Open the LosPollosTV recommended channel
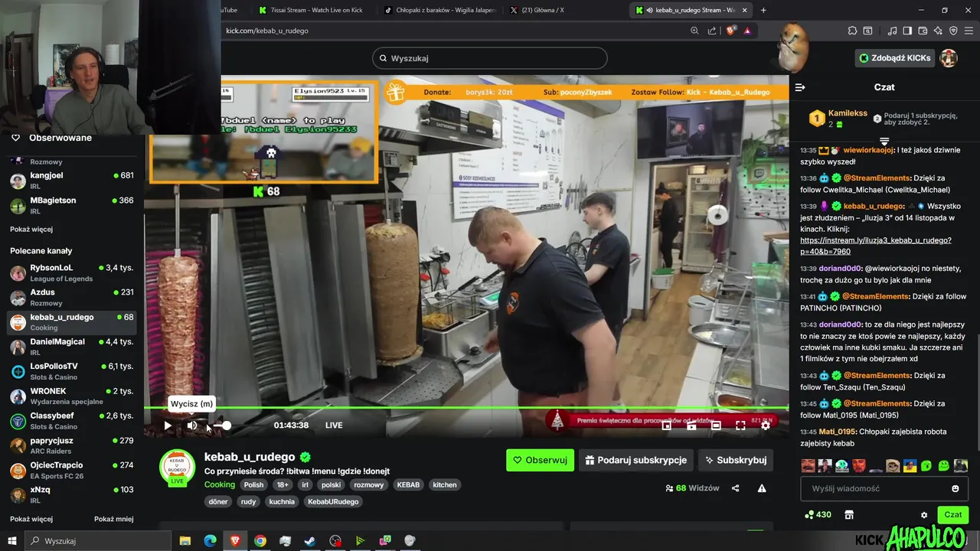Screen dimensions: 980x551 (72, 371)
